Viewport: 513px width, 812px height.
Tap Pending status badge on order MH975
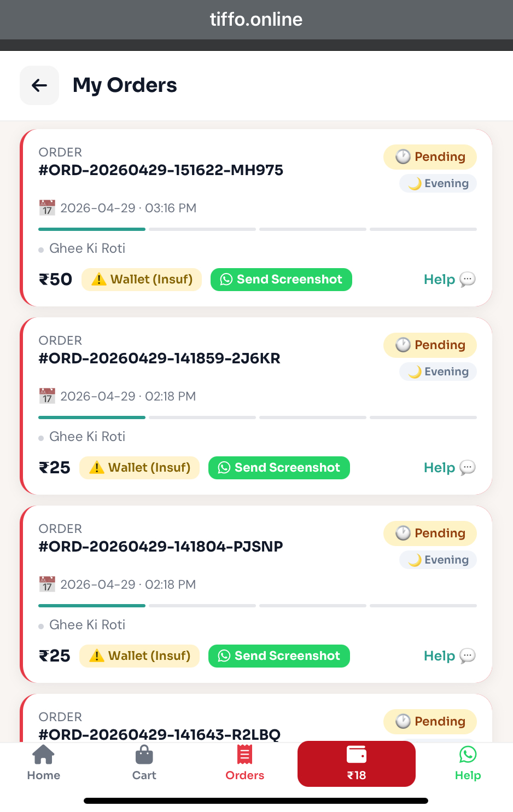(x=430, y=157)
